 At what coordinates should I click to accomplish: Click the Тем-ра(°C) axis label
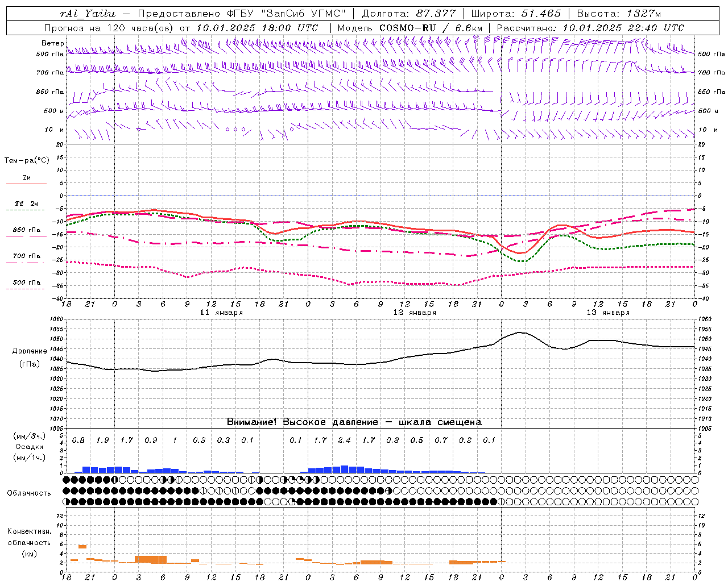pos(27,161)
